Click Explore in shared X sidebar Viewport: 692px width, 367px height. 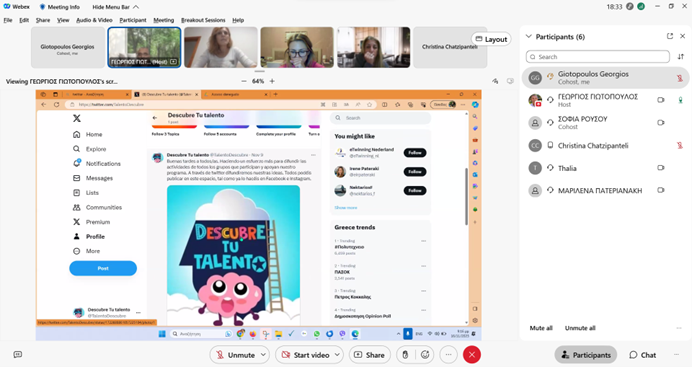point(90,149)
